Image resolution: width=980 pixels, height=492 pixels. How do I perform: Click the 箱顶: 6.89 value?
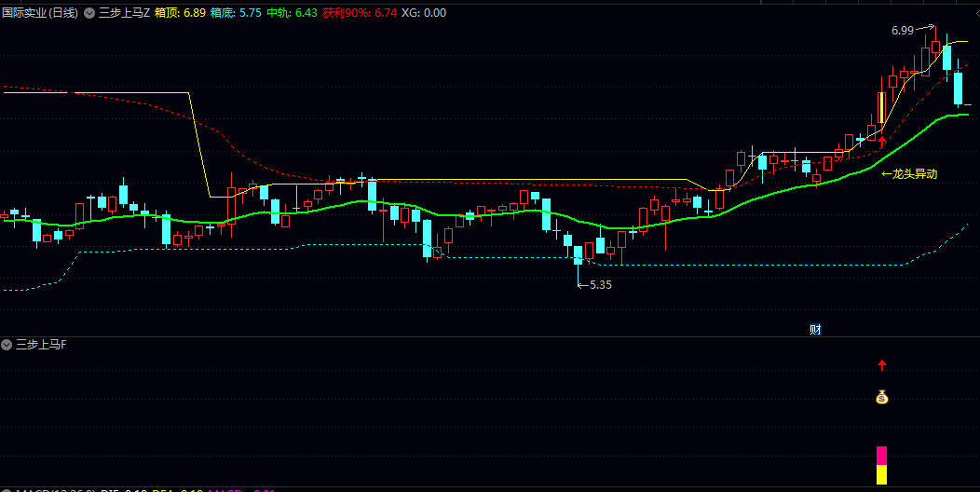tap(180, 12)
